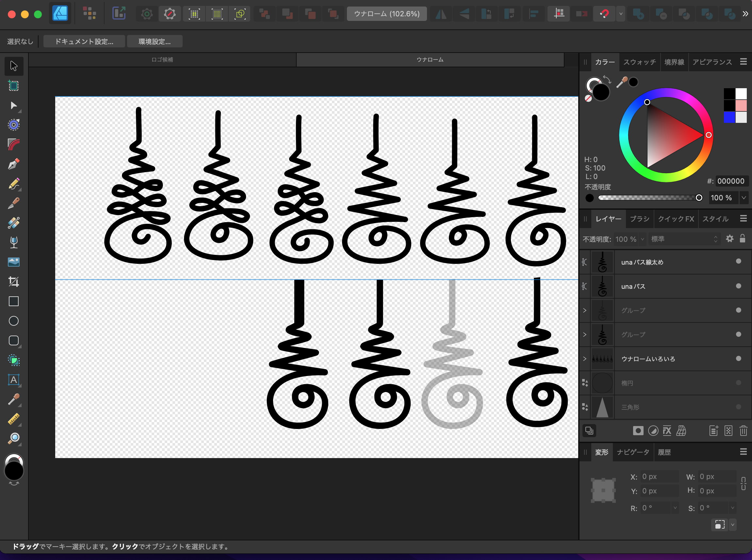752x560 pixels.
Task: Click color picker eyedropper in Color panel
Action: 622,82
